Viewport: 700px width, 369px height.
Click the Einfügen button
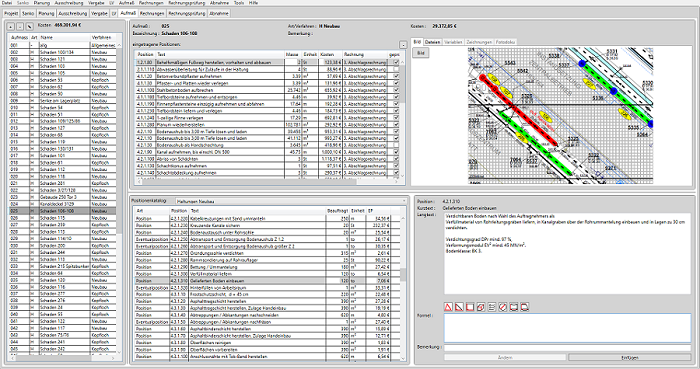coord(629,357)
